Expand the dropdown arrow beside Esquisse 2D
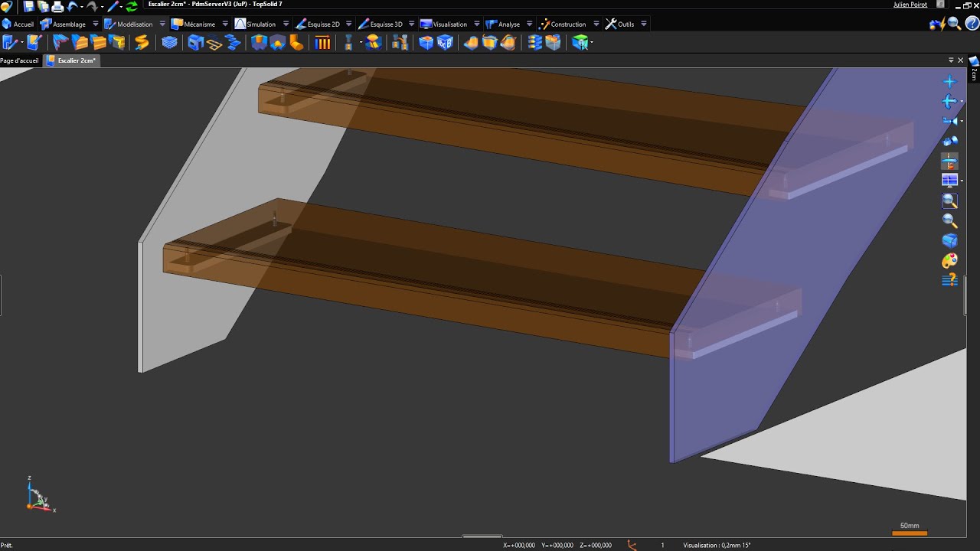 pyautogui.click(x=349, y=24)
